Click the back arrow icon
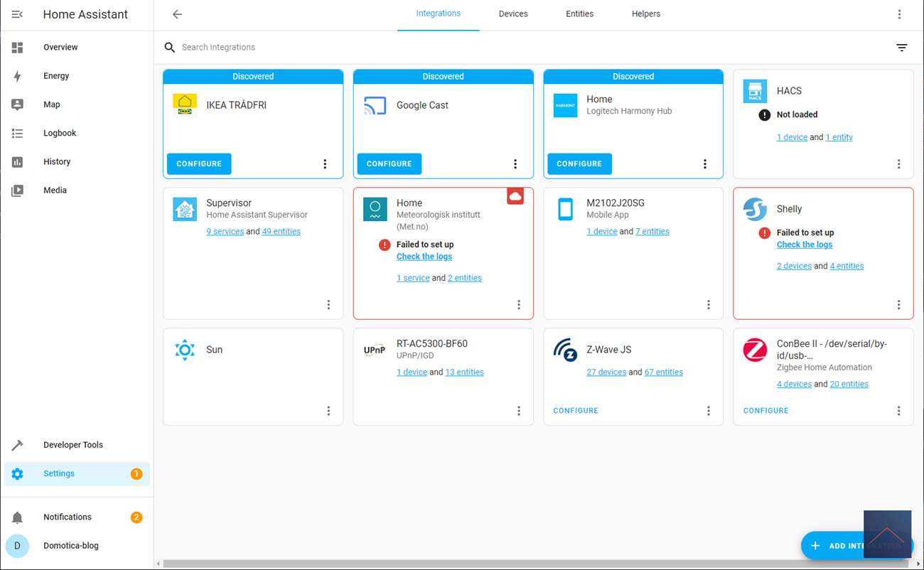 click(177, 14)
